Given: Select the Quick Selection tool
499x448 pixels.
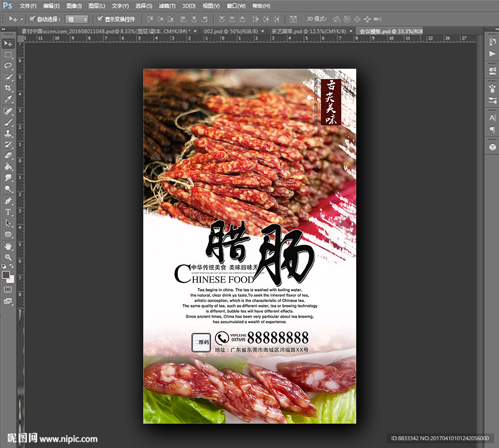Looking at the screenshot, I should click(x=8, y=77).
